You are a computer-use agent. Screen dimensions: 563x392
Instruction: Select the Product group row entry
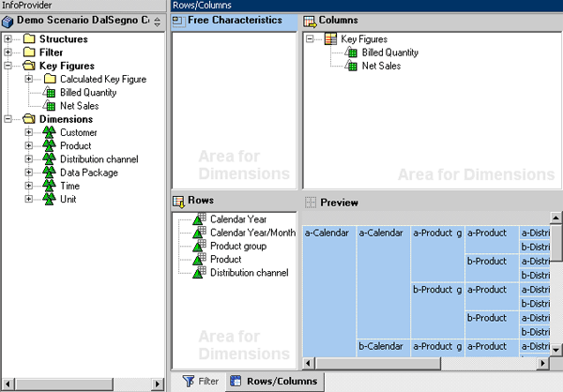click(x=238, y=246)
